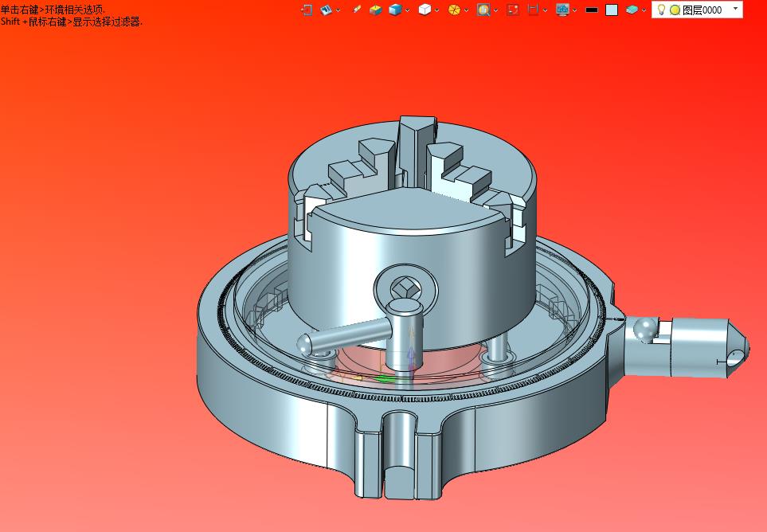The image size is (767, 532).
Task: Click the exit icon at toolbar start
Action: [x=307, y=10]
